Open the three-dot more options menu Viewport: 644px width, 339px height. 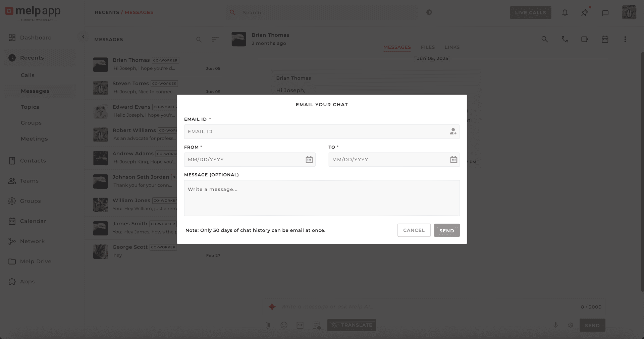(x=625, y=39)
